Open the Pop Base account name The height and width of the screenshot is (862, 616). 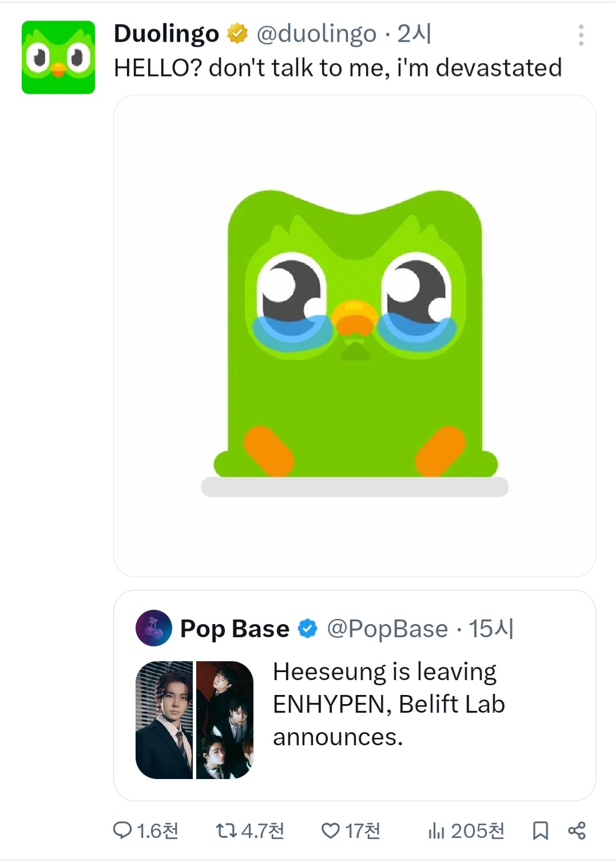[x=235, y=629]
